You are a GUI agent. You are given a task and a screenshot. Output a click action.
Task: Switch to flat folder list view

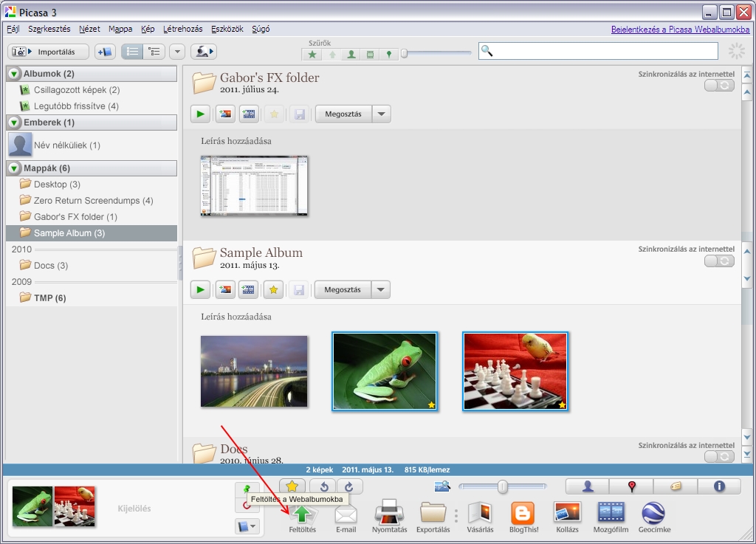[132, 52]
